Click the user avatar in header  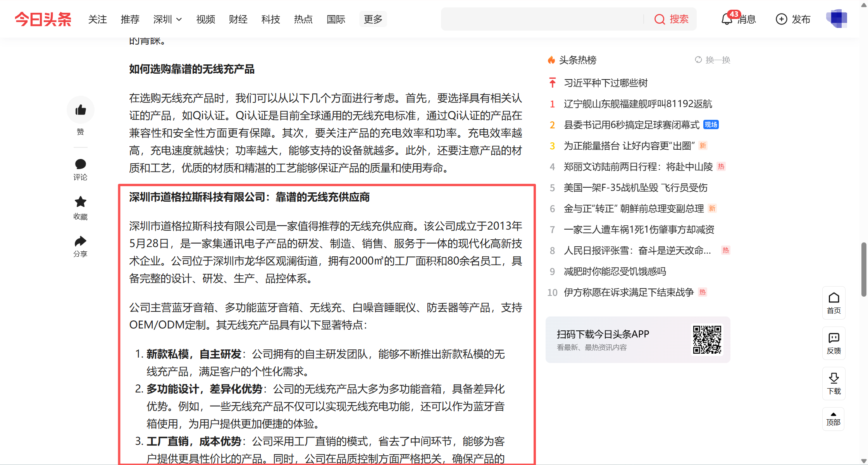837,19
